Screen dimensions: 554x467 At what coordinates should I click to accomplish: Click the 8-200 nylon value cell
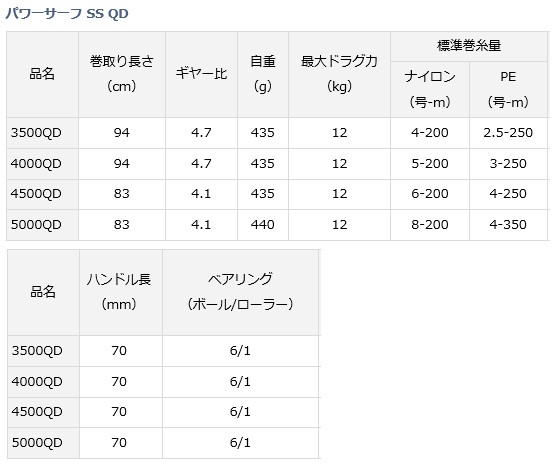(430, 225)
